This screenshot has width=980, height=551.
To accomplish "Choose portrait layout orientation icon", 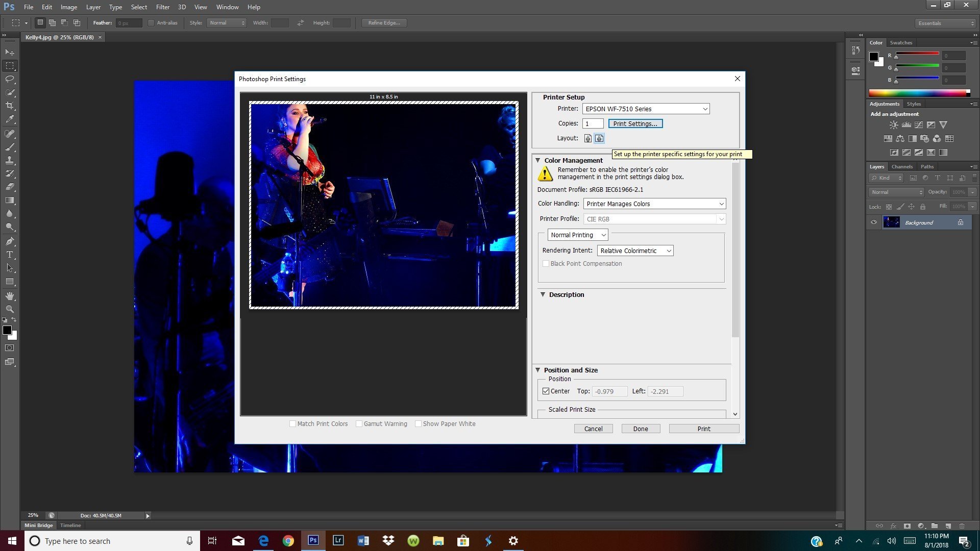I will [588, 138].
